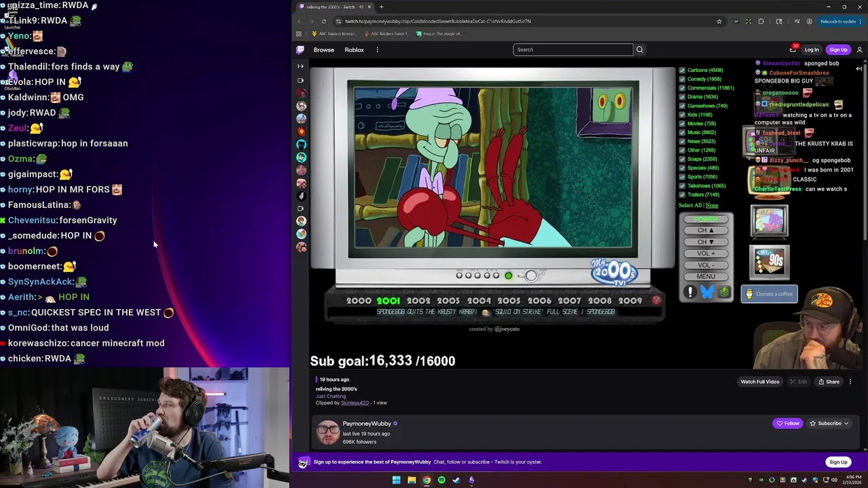Click the VOL - button

(705, 265)
